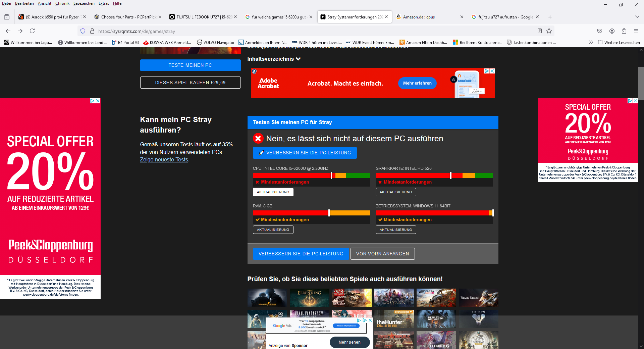Open Counter-Strike game thumbnail
Screen dimensions: 644x349
[x=267, y=298]
